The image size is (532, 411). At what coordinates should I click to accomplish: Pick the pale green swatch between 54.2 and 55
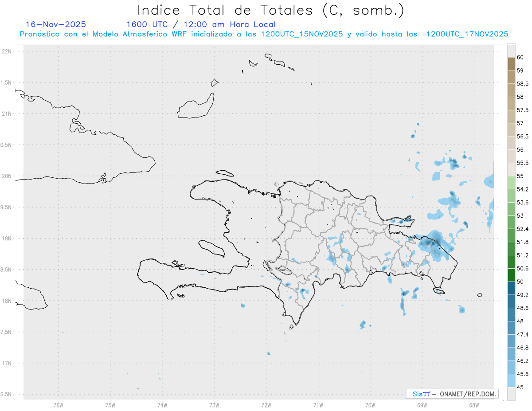[x=511, y=183]
